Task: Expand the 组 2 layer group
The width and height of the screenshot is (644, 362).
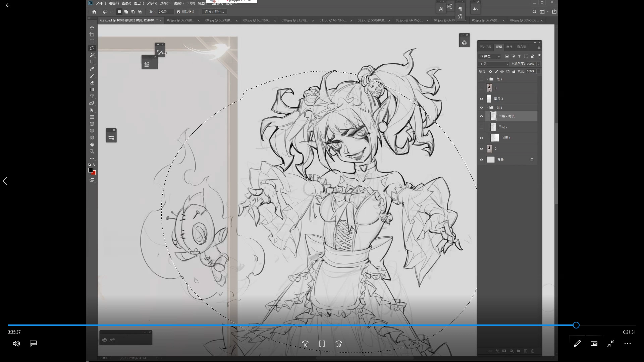Action: [487, 79]
